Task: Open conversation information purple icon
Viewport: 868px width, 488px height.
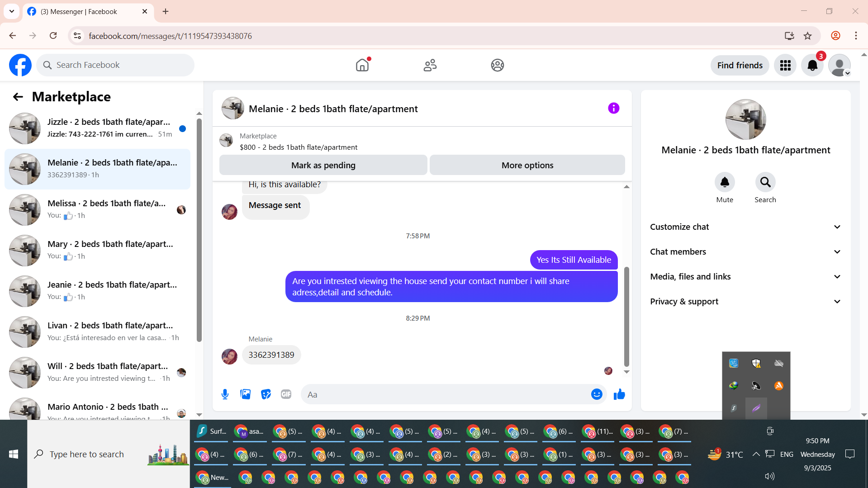Action: 613,108
